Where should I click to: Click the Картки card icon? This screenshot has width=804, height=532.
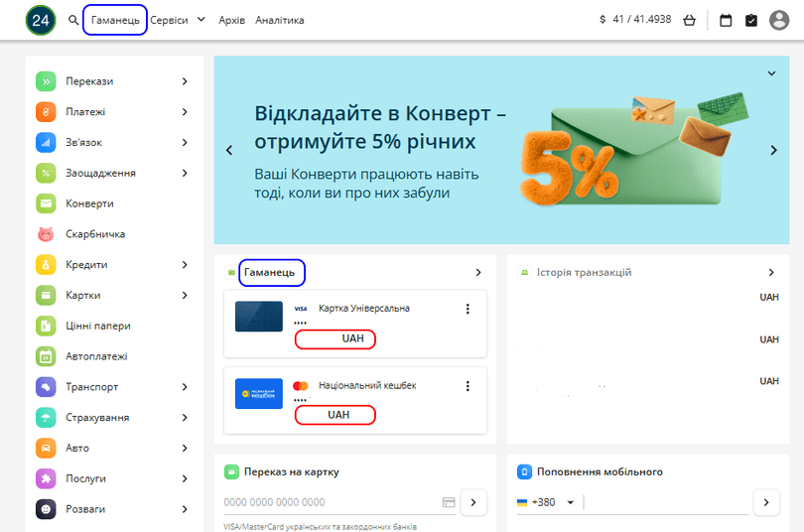[46, 295]
